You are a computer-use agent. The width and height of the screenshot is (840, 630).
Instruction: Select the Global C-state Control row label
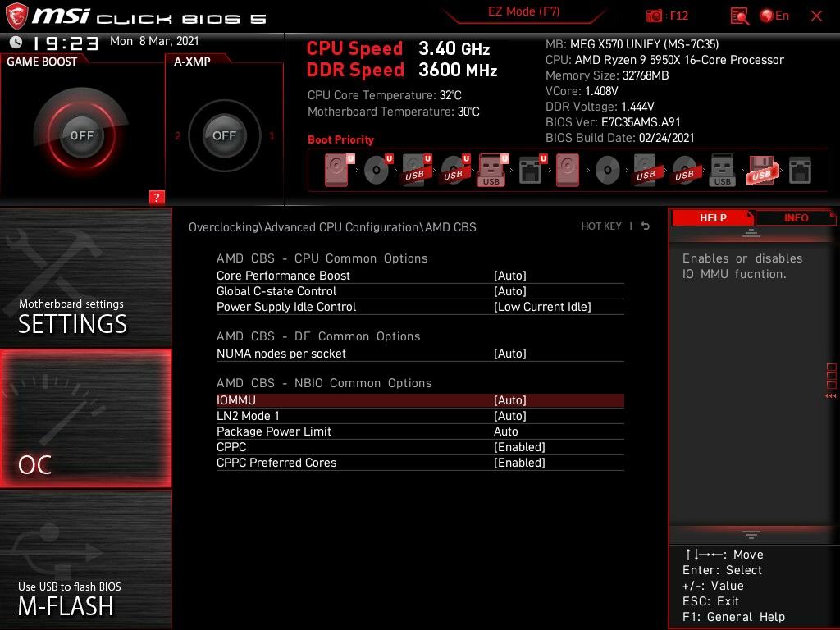[x=276, y=291]
